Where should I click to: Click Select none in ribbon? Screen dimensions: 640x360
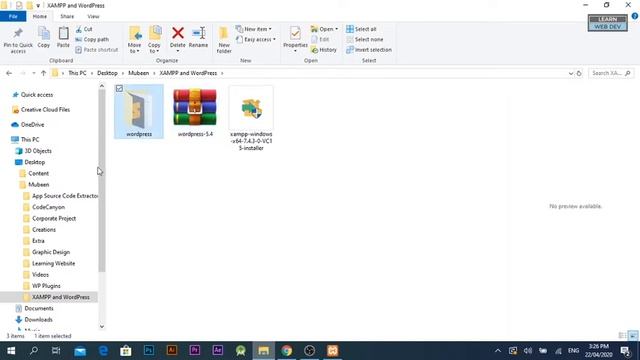coord(364,39)
